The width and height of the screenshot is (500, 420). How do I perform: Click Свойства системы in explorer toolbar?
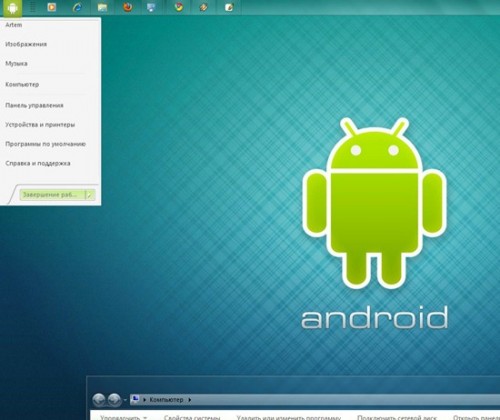[192, 417]
